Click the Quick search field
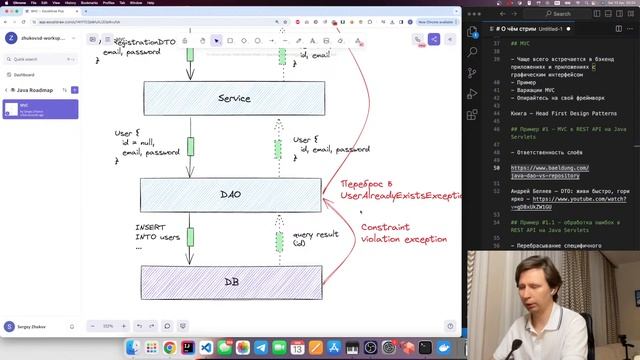Viewport: 640px width, 360px height. click(x=40, y=59)
